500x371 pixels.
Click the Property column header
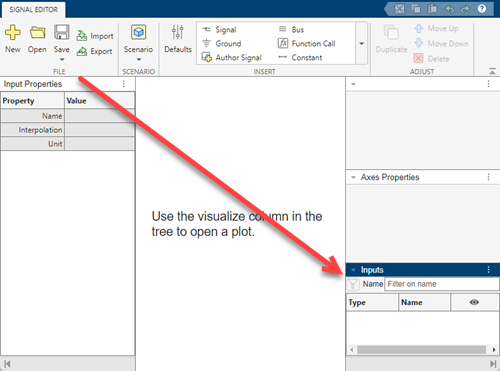(x=32, y=101)
